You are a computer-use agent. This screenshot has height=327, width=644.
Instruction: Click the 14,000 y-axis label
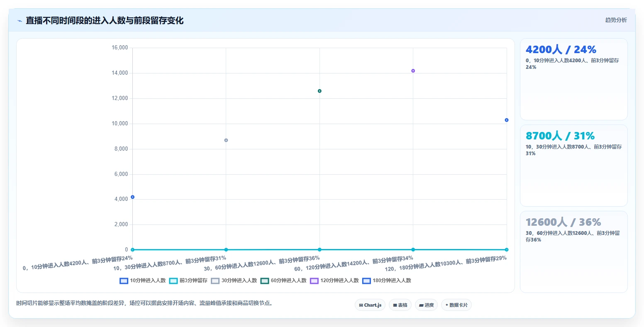[x=120, y=73]
